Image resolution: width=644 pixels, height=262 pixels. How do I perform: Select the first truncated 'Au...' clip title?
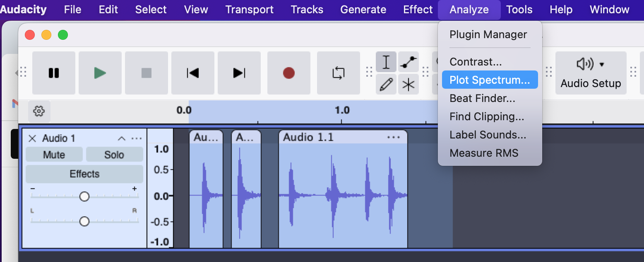point(206,137)
